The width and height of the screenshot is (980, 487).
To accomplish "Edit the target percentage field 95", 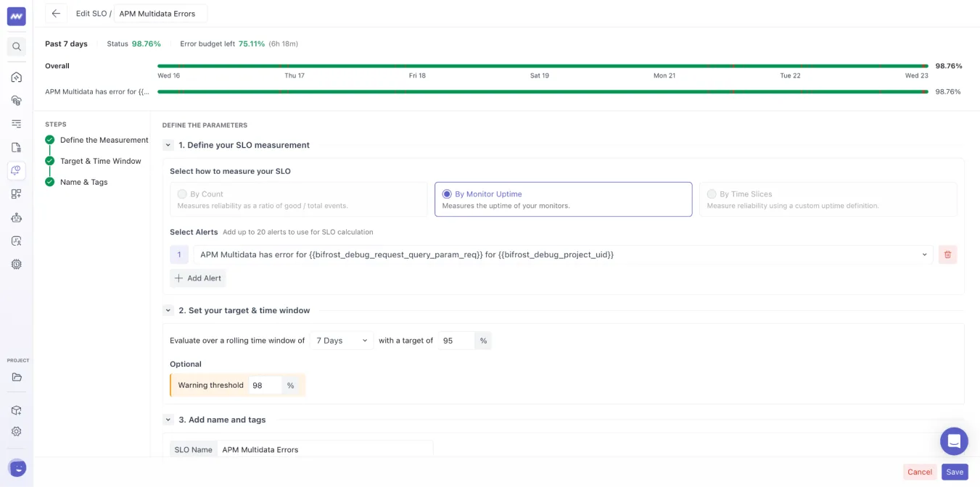I will (456, 341).
